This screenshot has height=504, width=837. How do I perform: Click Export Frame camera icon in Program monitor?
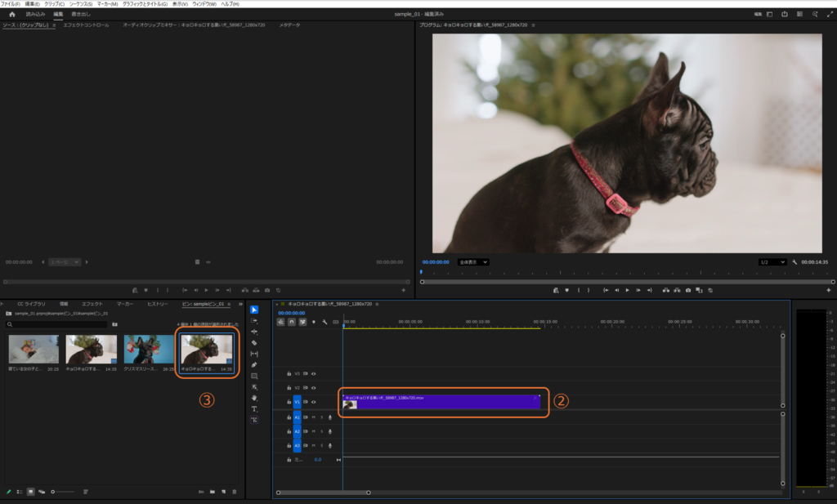pyautogui.click(x=688, y=290)
